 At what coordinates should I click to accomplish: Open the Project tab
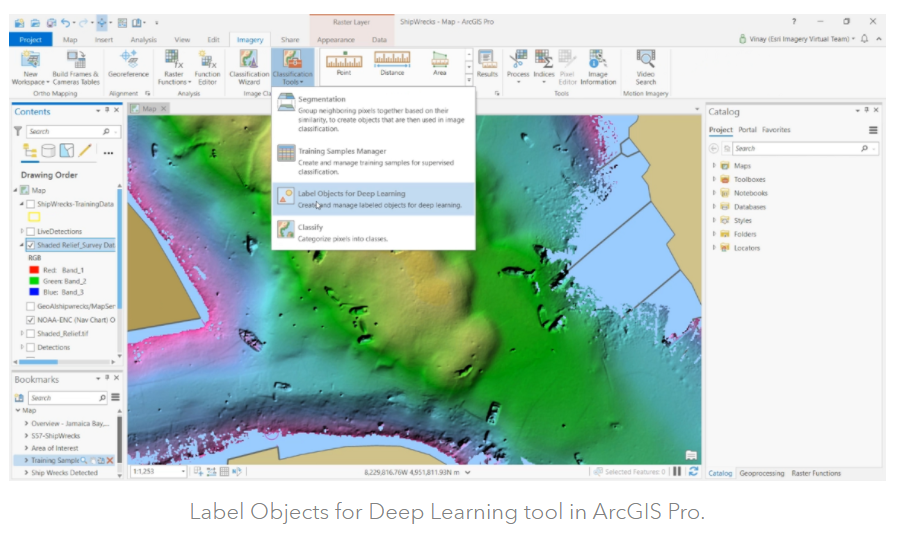(x=30, y=40)
